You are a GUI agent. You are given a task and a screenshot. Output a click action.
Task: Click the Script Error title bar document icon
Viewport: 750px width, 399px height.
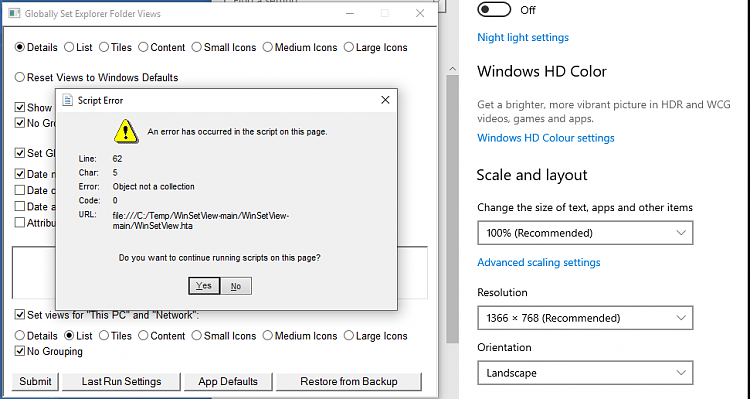pyautogui.click(x=68, y=100)
